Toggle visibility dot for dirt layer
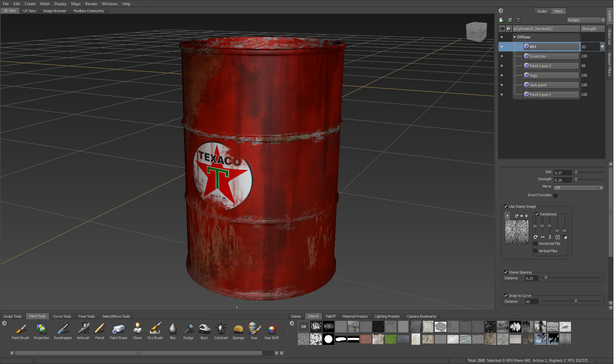The width and height of the screenshot is (616, 364). 502,47
